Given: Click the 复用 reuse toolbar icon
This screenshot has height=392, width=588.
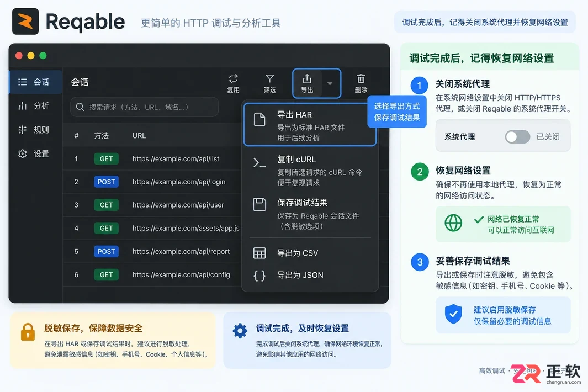Looking at the screenshot, I should coord(233,78).
